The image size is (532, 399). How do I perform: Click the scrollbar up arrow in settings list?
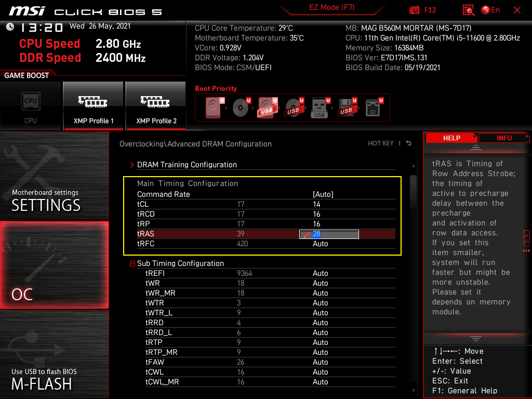[x=413, y=166]
